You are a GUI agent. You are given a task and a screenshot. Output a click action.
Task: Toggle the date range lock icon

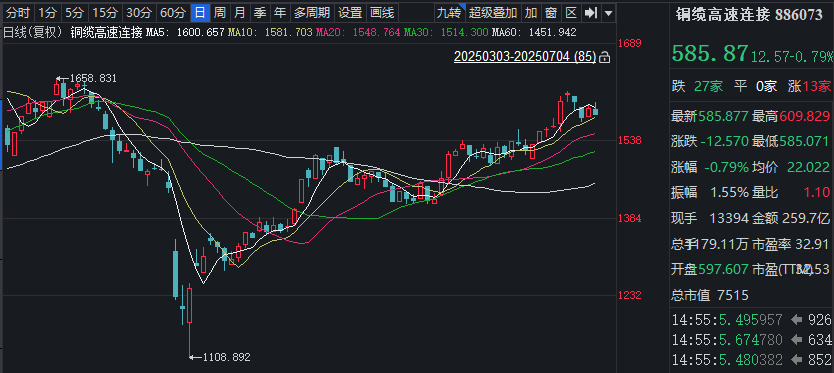604,56
